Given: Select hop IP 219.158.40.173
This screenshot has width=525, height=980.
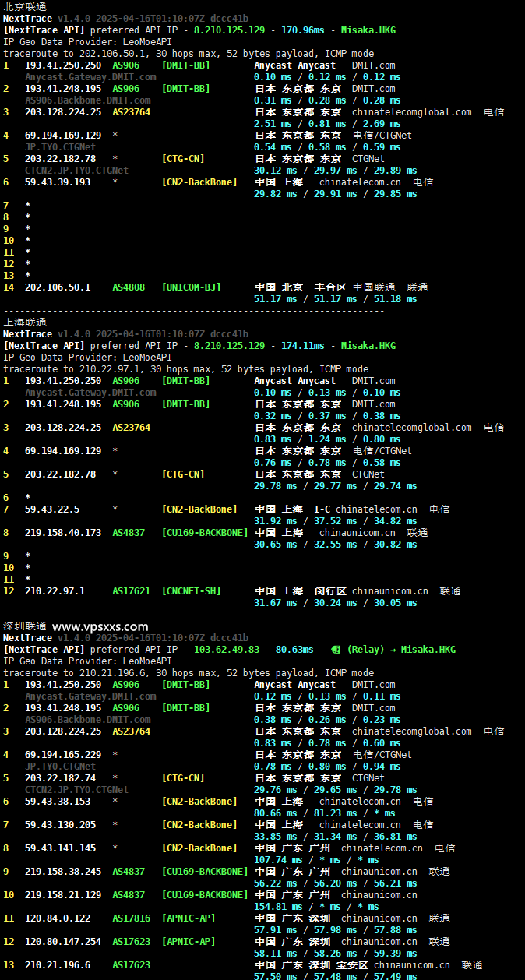Looking at the screenshot, I should point(63,533).
